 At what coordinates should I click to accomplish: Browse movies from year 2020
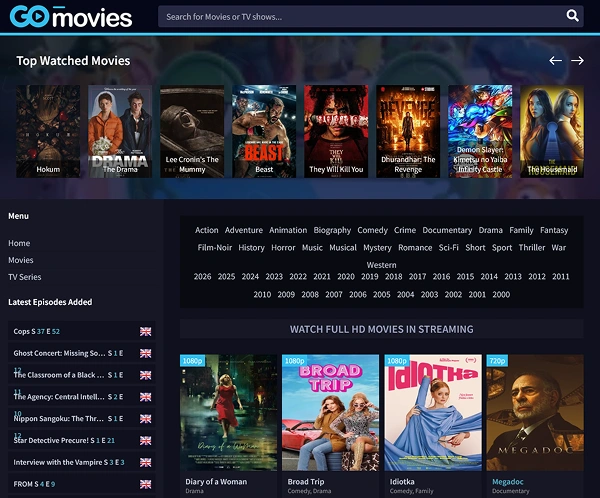click(x=346, y=276)
